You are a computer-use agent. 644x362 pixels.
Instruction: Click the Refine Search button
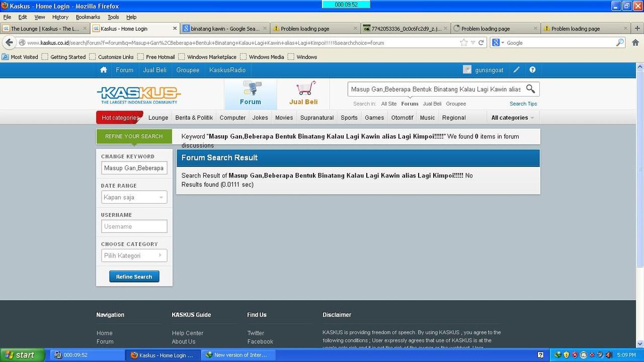(134, 277)
